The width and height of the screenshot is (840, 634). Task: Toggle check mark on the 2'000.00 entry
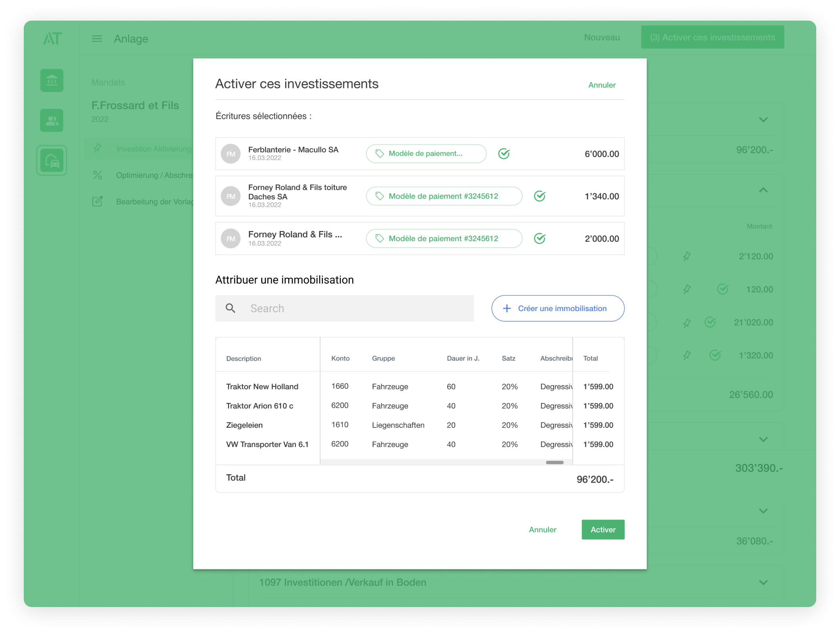(540, 239)
